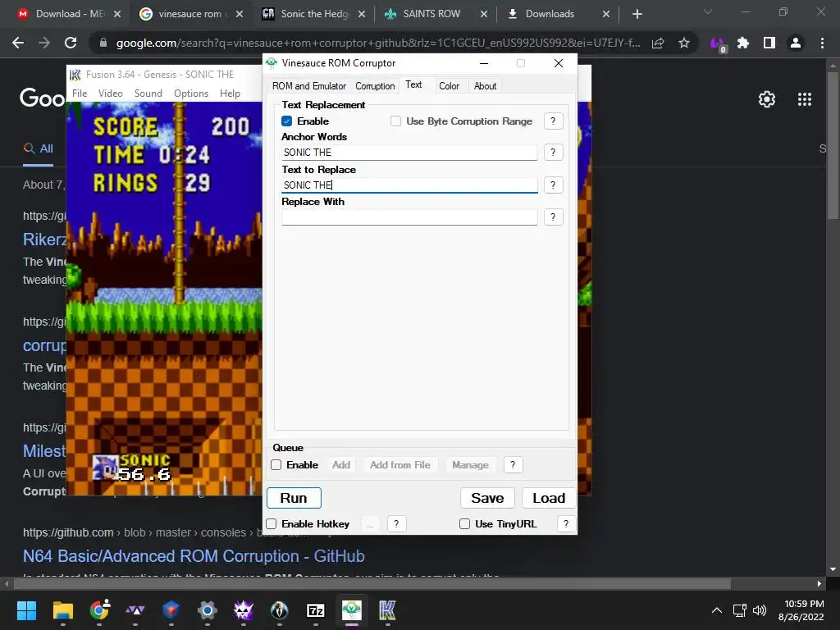Open the Fusion Options menu

coord(190,94)
